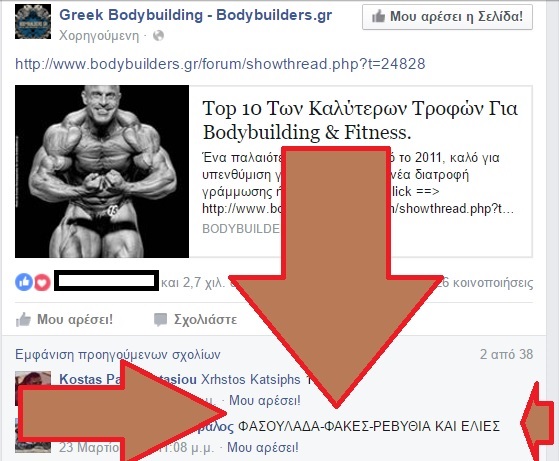The image size is (559, 461).
Task: Open Xrhstos Katsiphs tagged profile
Action: coord(251,379)
